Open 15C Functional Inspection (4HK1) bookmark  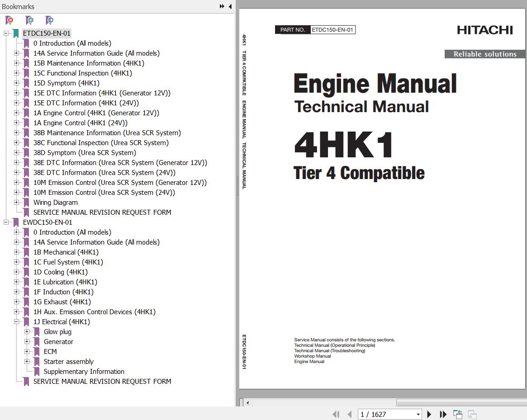click(83, 73)
